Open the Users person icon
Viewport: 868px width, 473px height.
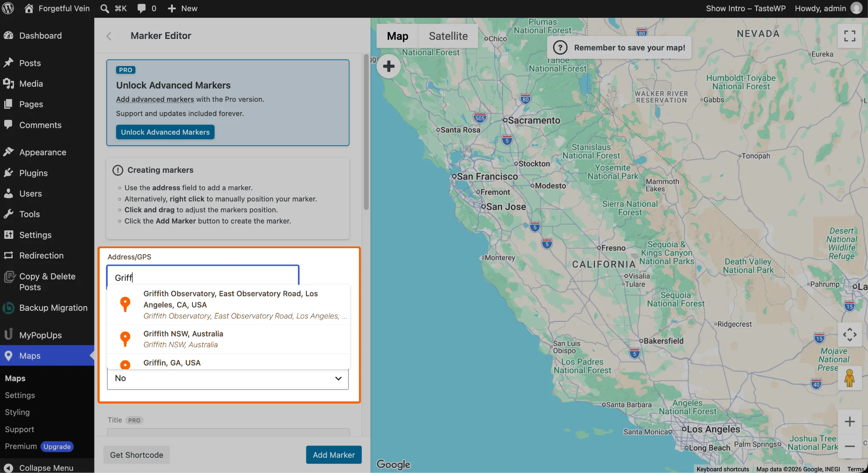[x=8, y=194]
